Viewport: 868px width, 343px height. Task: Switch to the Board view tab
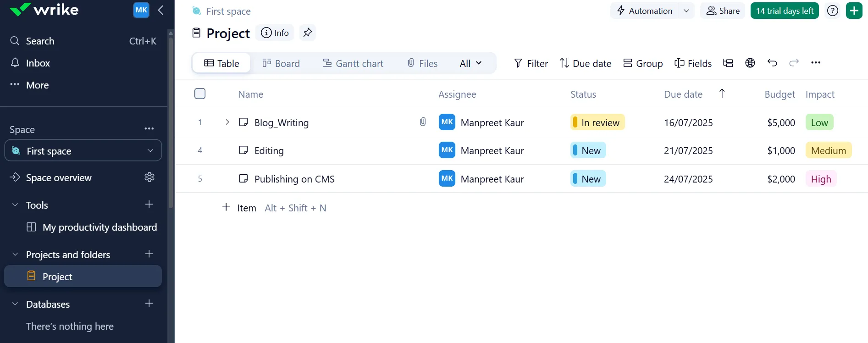tap(281, 63)
